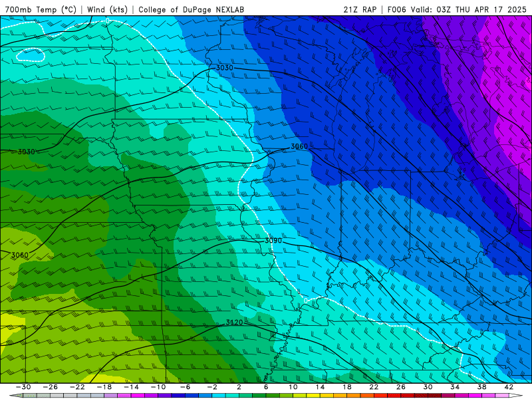Screen dimensions: 532x399
Task: Click the '-22' colorbar tick label
Action: coord(77,387)
